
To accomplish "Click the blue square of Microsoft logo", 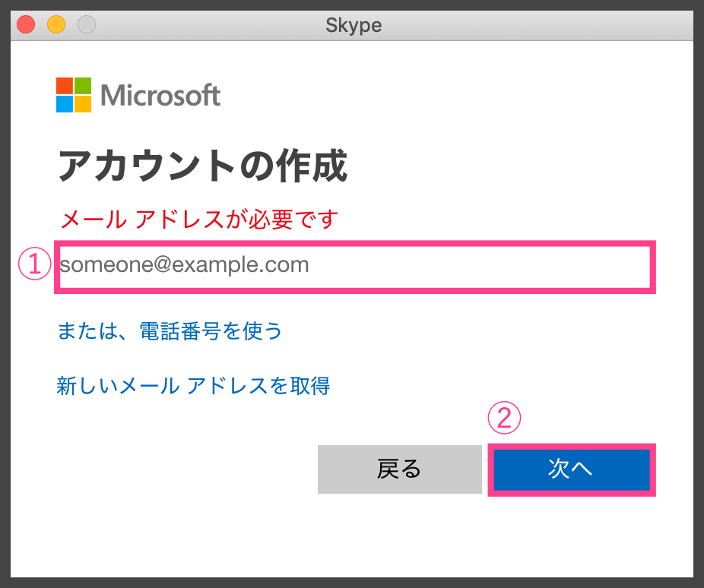I will (x=65, y=104).
